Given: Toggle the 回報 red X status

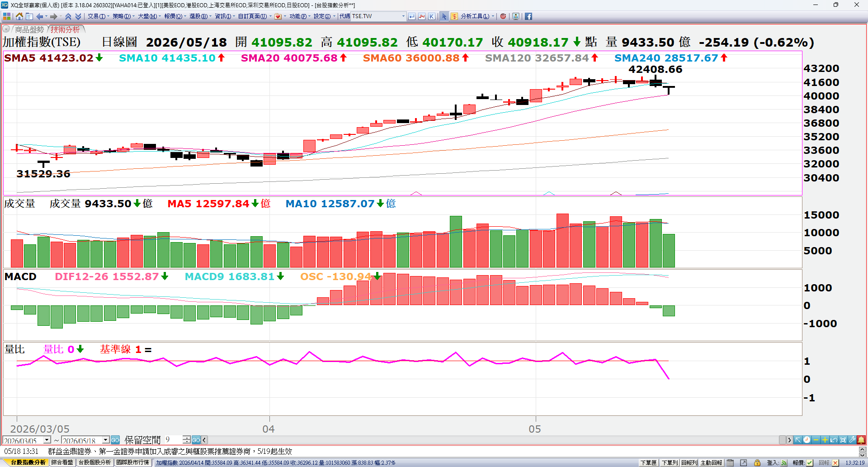Looking at the screenshot, I should click(x=835, y=462).
